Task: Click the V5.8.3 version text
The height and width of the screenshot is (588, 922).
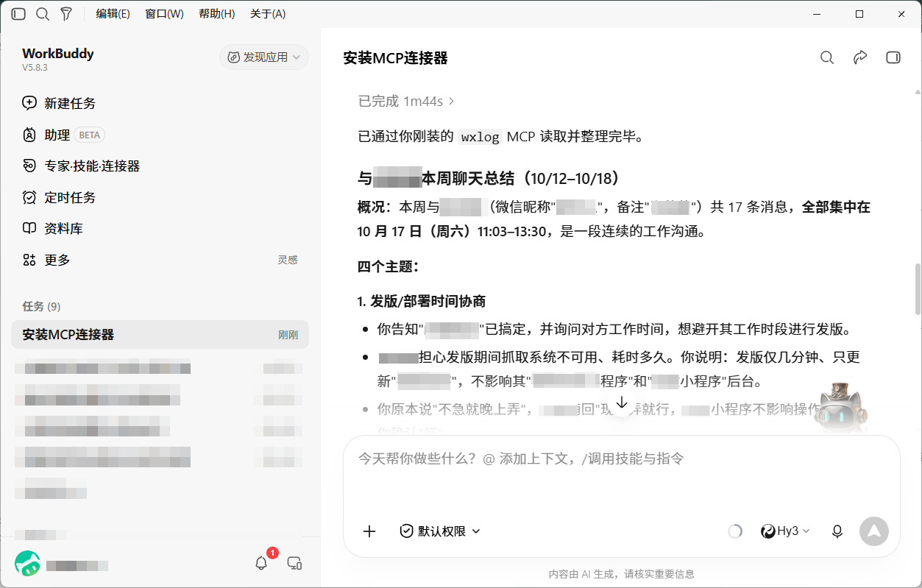Action: pyautogui.click(x=35, y=68)
